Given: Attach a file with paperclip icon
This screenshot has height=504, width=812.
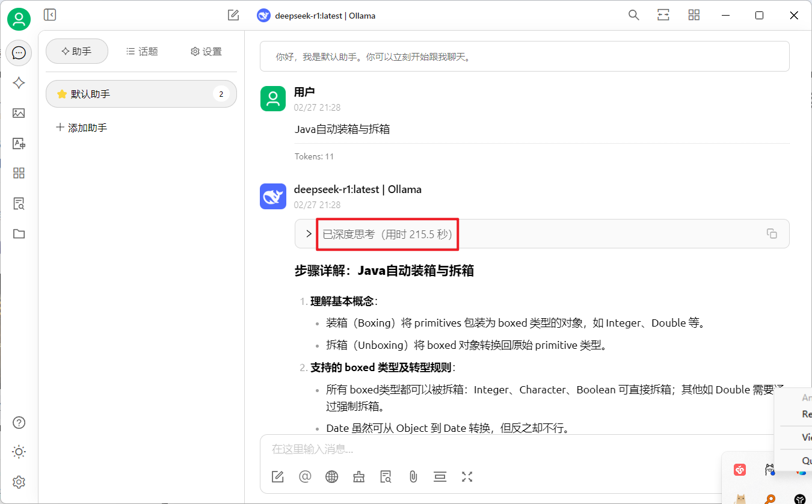Looking at the screenshot, I should click(x=413, y=477).
